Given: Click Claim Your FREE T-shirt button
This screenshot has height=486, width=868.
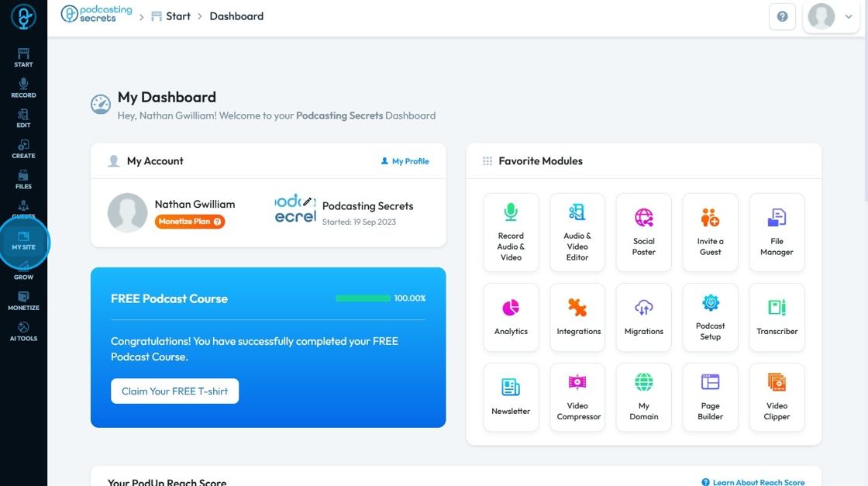Looking at the screenshot, I should click(x=174, y=391).
